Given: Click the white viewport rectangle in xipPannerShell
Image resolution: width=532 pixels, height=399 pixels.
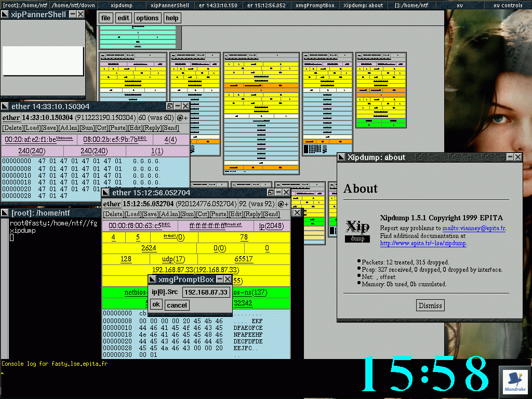Looking at the screenshot, I should coord(43,61).
